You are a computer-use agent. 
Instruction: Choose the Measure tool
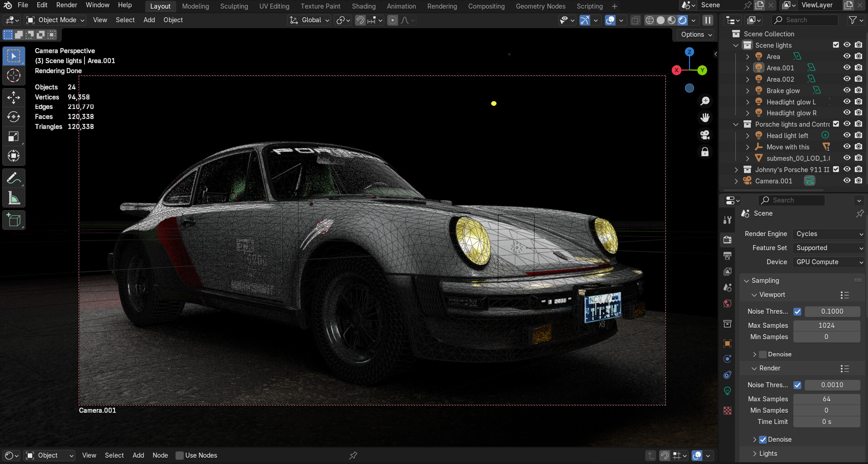point(14,198)
